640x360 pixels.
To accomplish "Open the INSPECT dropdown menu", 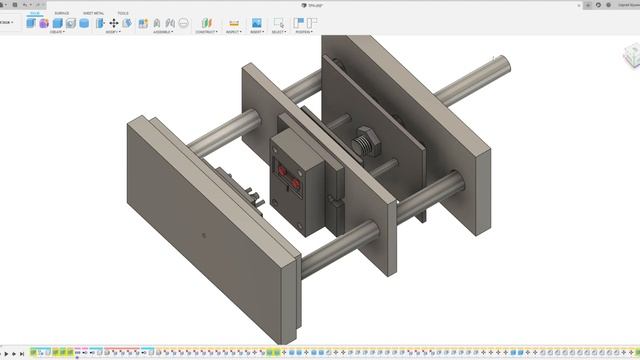I will point(234,32).
